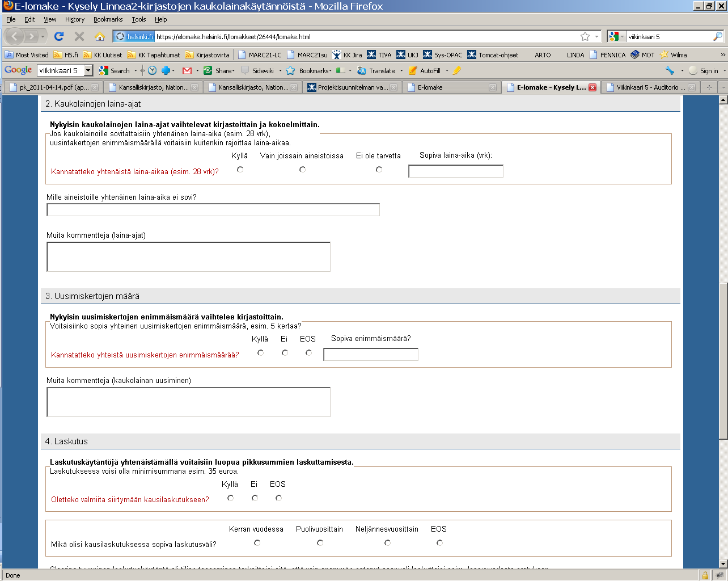Viewport: 728px width, 581px height.
Task: Open the MARC21-LC bookmark
Action: click(260, 55)
